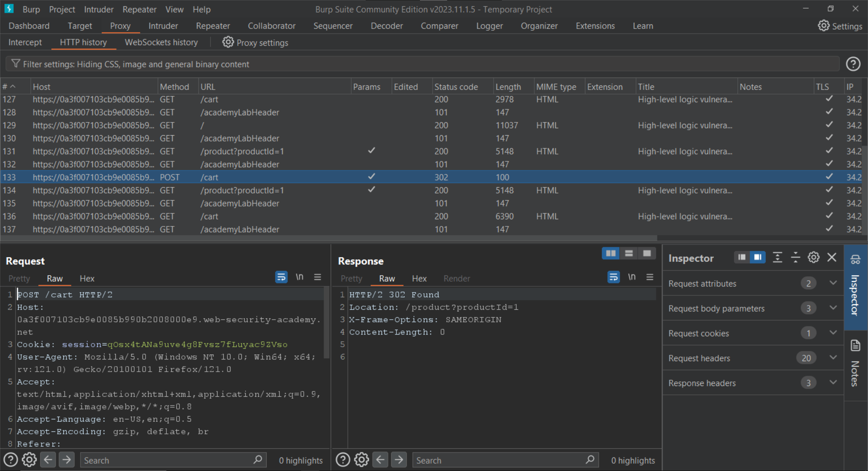Expand Request body parameters section
868x471 pixels.
tap(833, 308)
